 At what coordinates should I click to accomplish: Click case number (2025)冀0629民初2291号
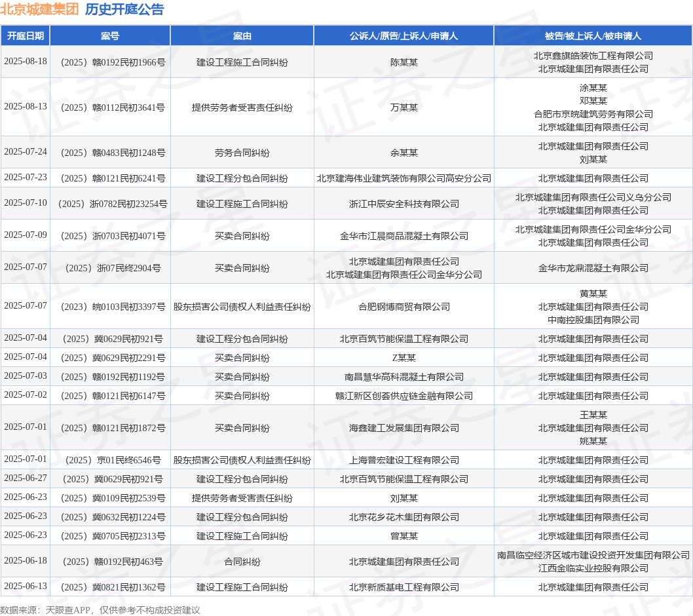(113, 358)
